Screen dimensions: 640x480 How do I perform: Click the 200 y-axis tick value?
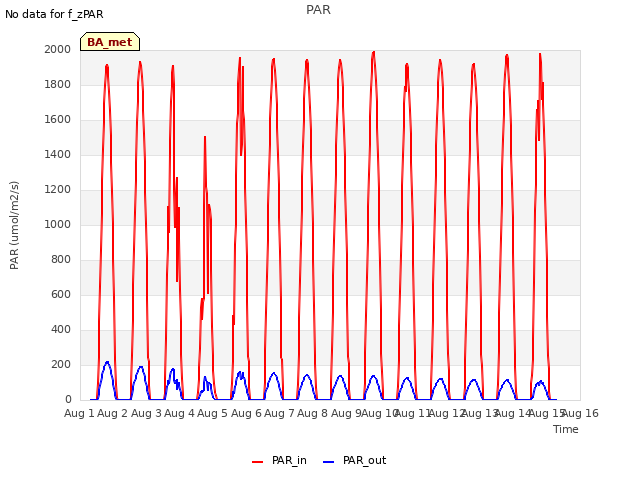coord(61,364)
